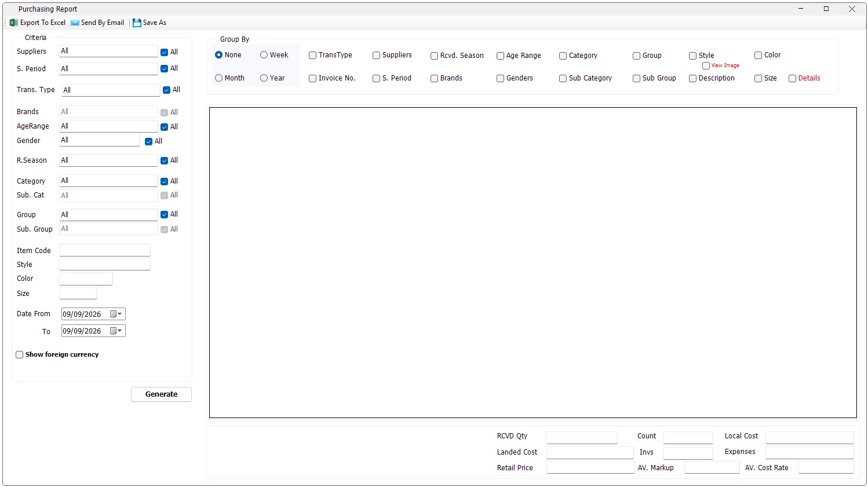The height and width of the screenshot is (487, 868).
Task: Check the Sub Group group-by checkbox
Action: click(636, 78)
